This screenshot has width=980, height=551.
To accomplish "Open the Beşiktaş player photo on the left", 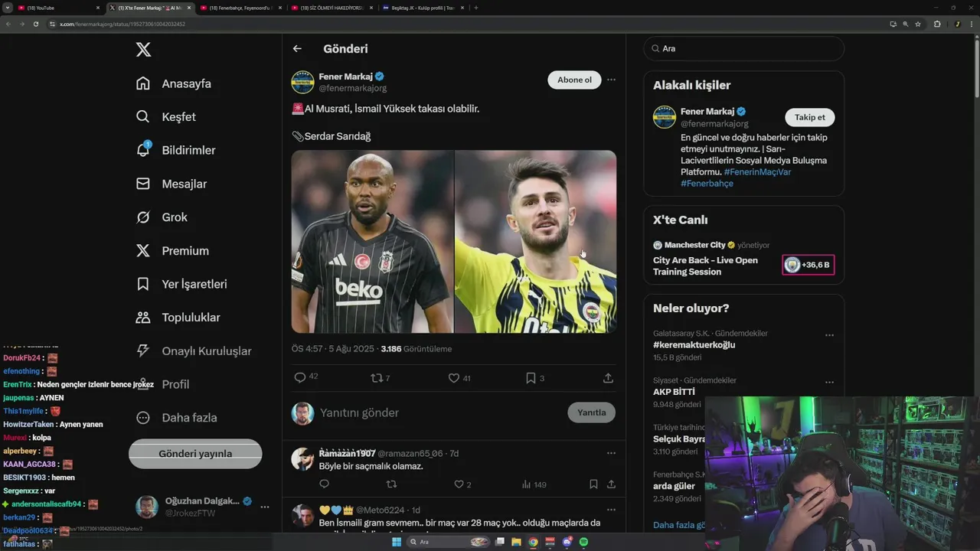I will click(372, 241).
